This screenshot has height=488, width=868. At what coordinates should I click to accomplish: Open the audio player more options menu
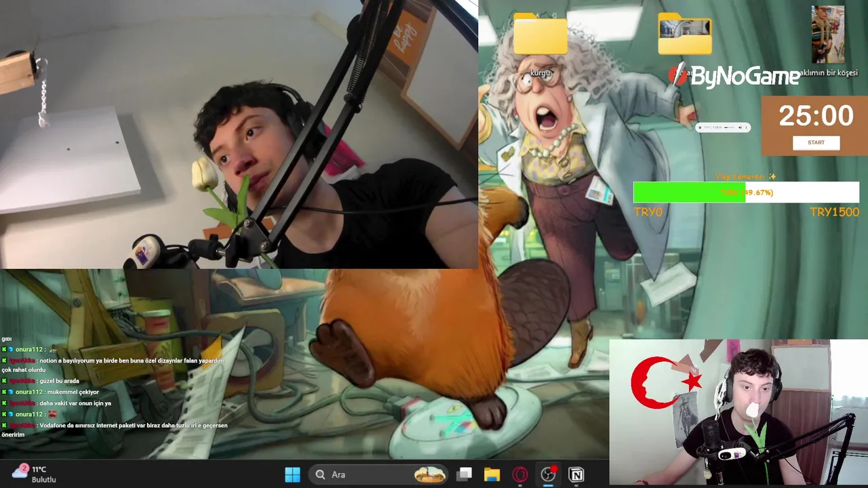747,127
